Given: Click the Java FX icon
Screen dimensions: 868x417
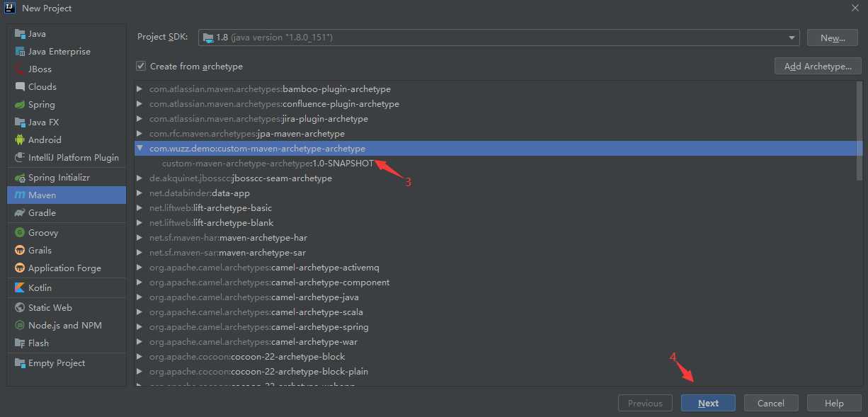Looking at the screenshot, I should (x=20, y=122).
